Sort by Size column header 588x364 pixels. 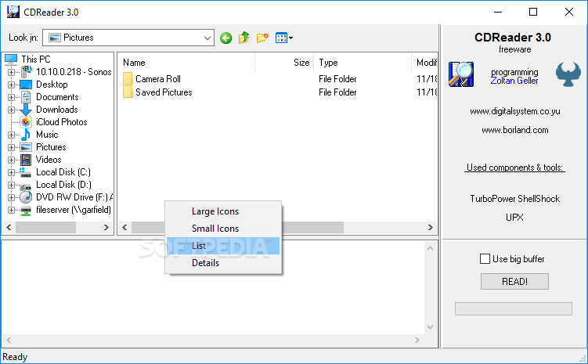(x=284, y=63)
